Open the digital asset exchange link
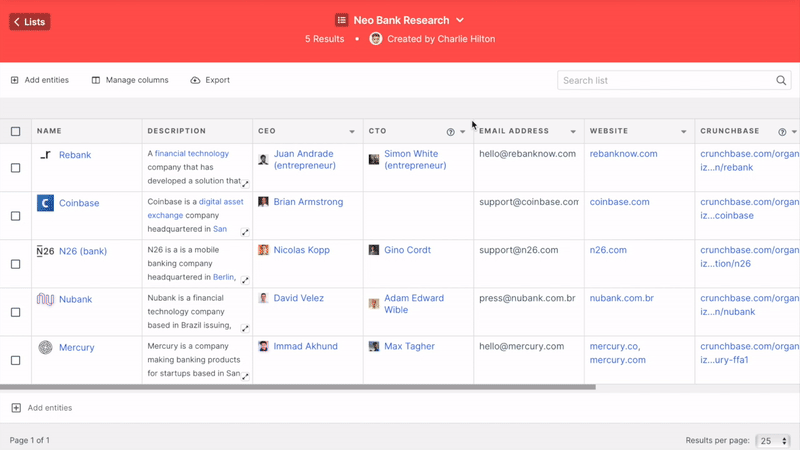 195,209
